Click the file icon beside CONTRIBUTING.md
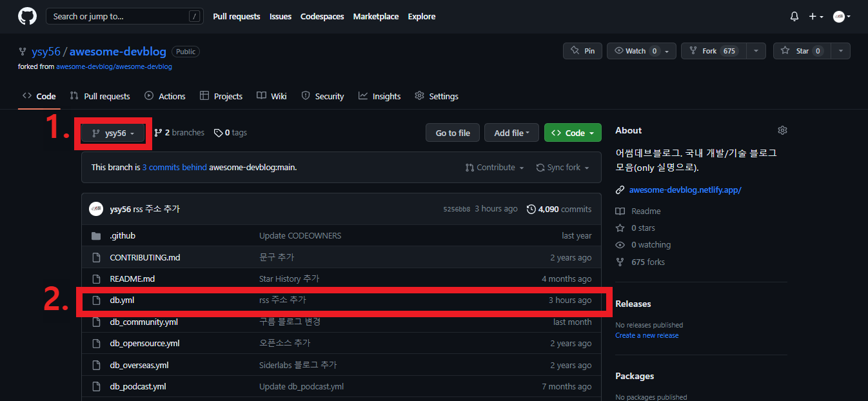The image size is (868, 401). (x=96, y=257)
